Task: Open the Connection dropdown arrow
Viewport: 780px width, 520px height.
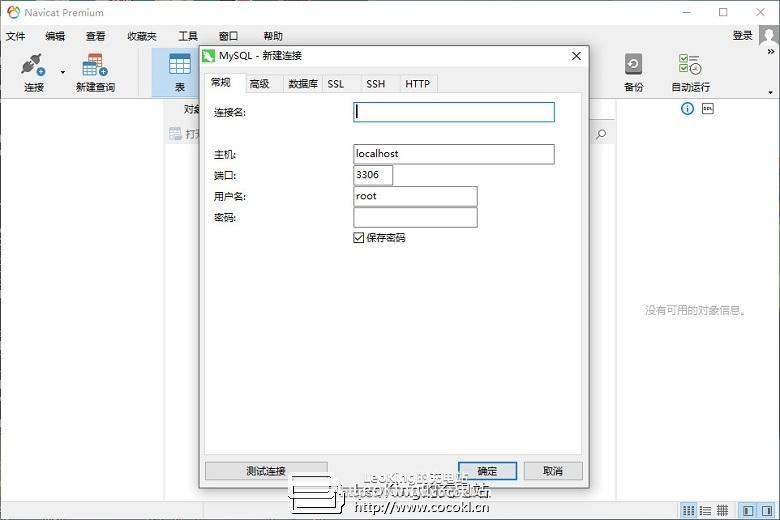Action: (x=63, y=72)
